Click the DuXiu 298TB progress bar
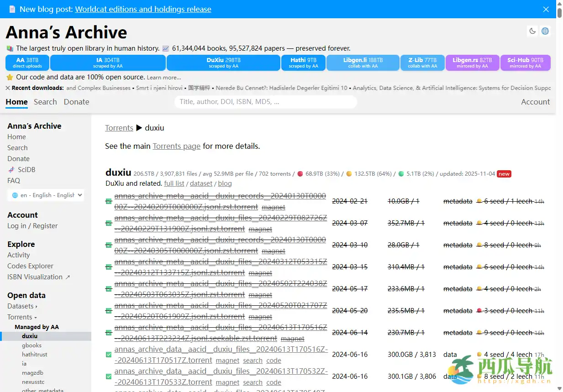 tap(223, 63)
